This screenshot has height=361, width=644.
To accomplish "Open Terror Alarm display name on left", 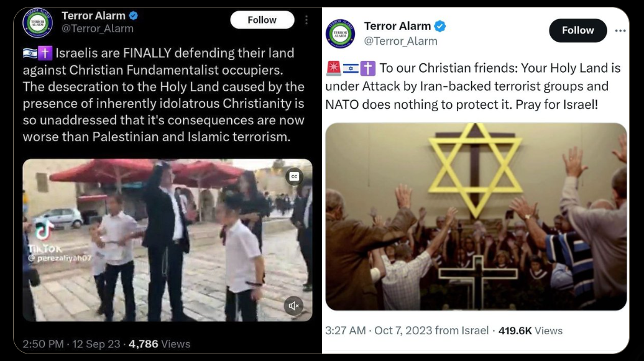I will [93, 16].
